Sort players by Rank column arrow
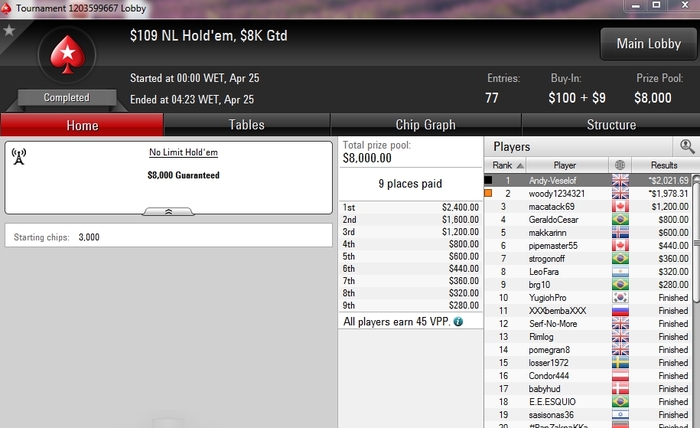This screenshot has width=700, height=428. point(520,166)
